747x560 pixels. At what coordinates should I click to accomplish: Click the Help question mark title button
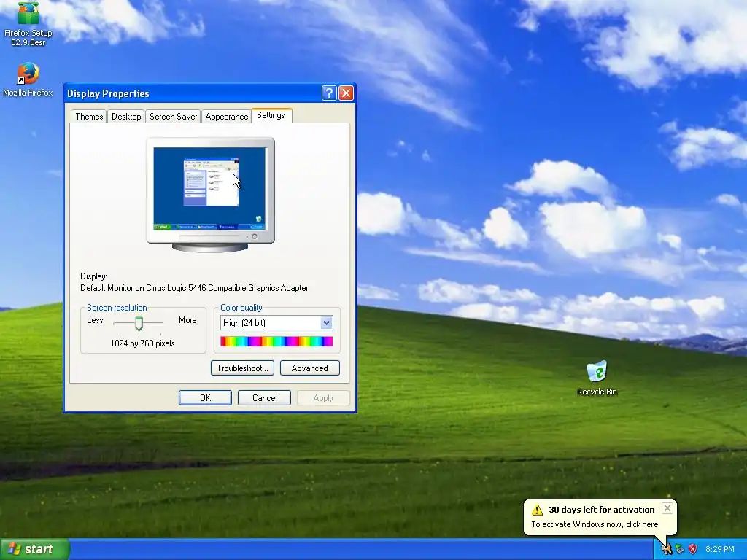(329, 93)
